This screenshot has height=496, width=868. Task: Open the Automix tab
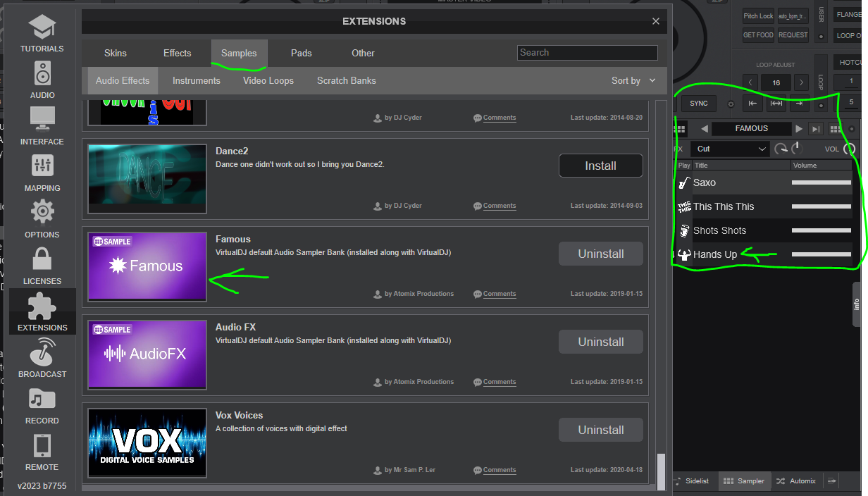click(796, 481)
